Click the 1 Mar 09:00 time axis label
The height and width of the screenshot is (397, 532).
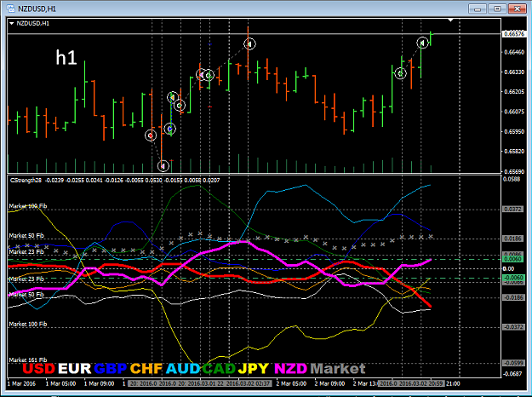pyautogui.click(x=100, y=383)
